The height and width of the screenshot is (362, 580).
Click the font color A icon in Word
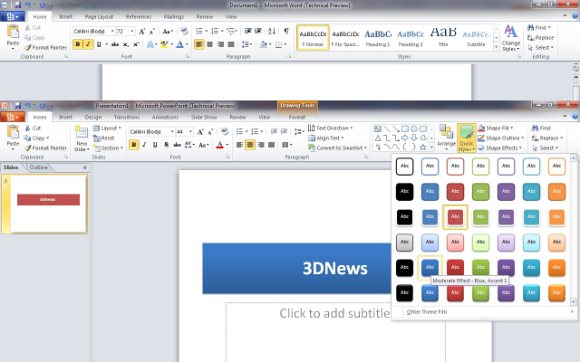click(180, 44)
